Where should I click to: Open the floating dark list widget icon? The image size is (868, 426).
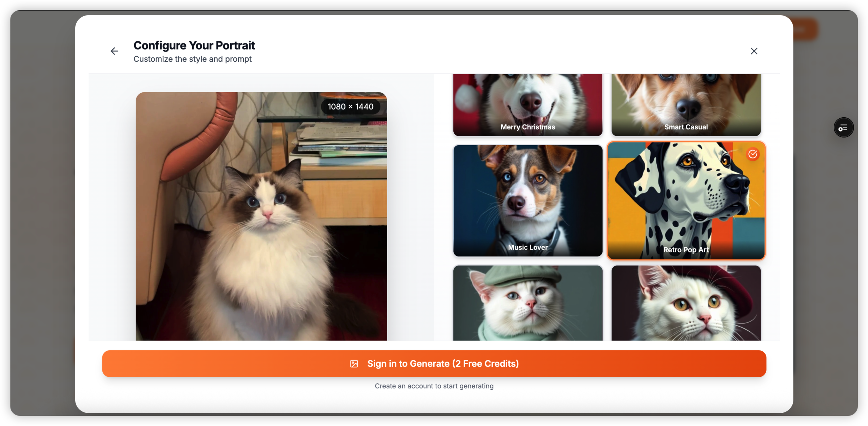tap(843, 128)
